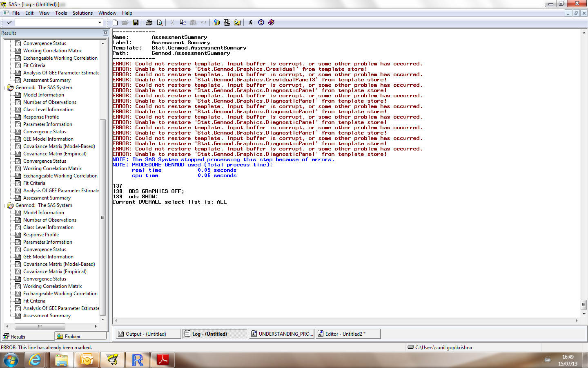The image size is (588, 368).
Task: Click the Log window vertical scrollbar thumb
Action: click(x=584, y=305)
